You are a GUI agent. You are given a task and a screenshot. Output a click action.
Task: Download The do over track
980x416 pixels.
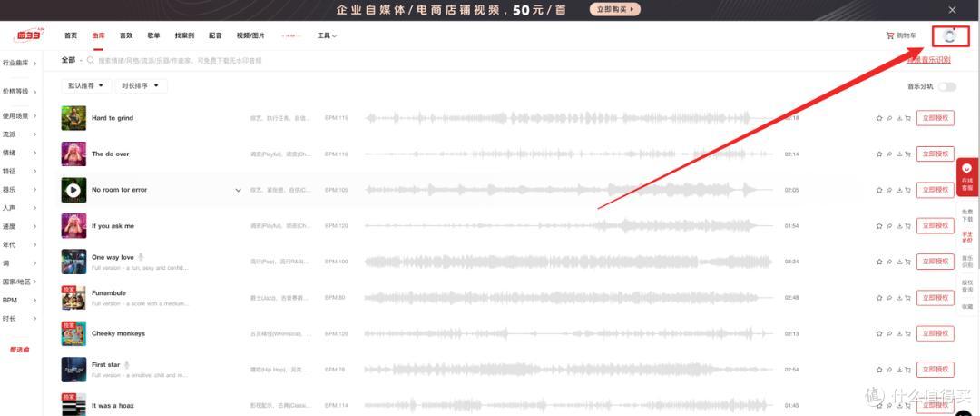coord(898,154)
